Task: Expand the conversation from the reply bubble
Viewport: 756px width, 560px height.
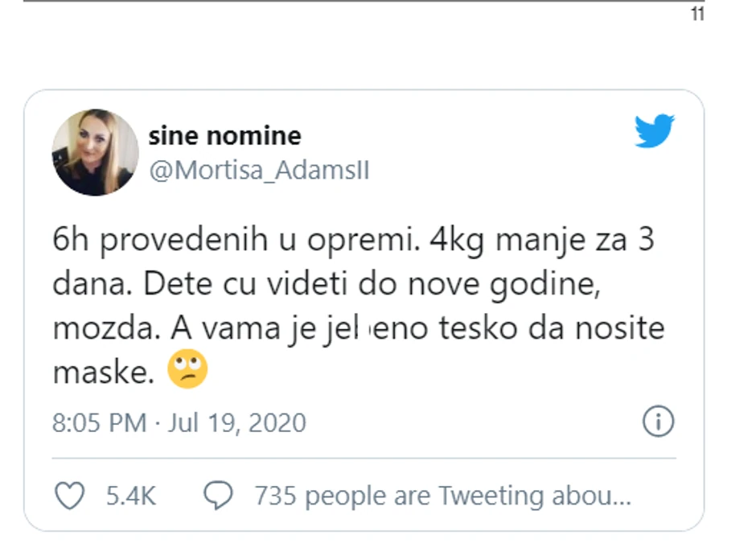Action: (x=220, y=496)
